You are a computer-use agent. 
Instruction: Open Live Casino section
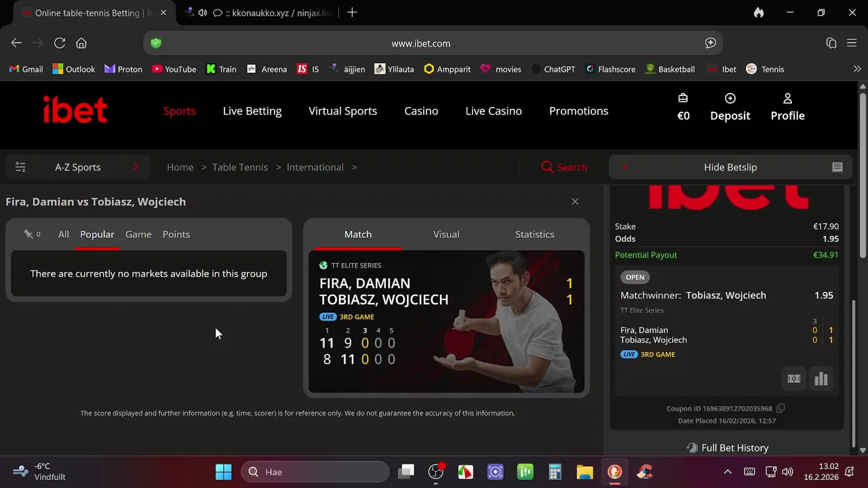coord(494,111)
